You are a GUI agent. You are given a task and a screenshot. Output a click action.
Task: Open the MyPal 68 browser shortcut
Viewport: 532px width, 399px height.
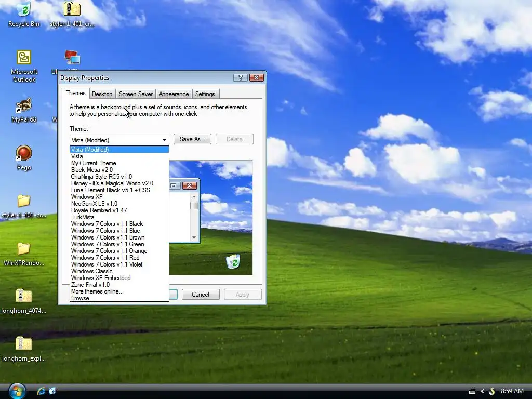[x=24, y=110]
